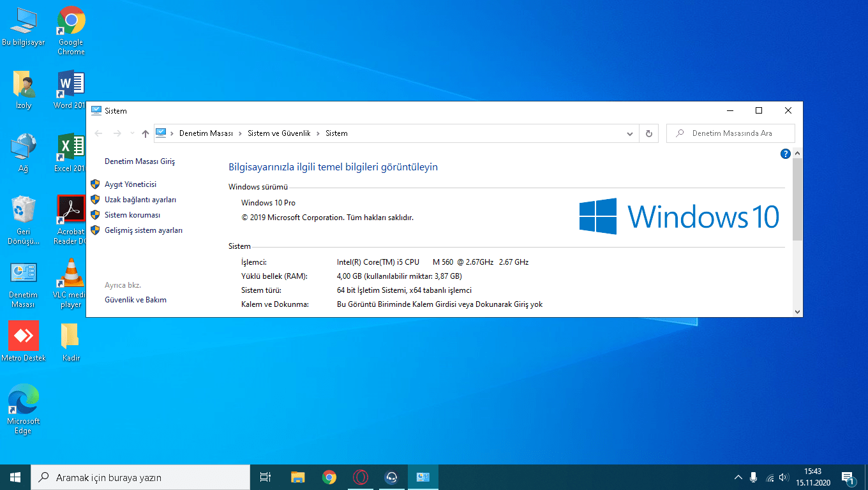The height and width of the screenshot is (490, 868).
Task: Expand chevron after Denetim Masası breadcrumb
Action: click(241, 133)
